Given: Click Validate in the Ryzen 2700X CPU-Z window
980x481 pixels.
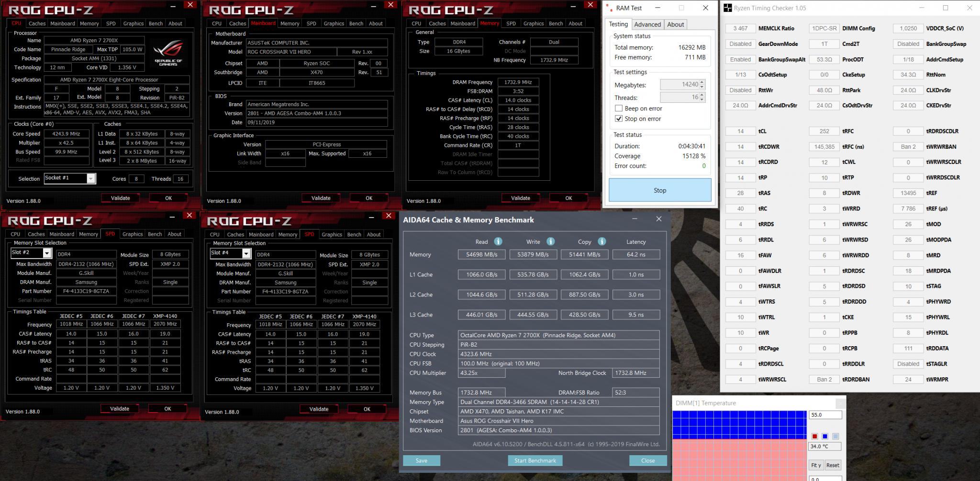Looking at the screenshot, I should click(120, 198).
